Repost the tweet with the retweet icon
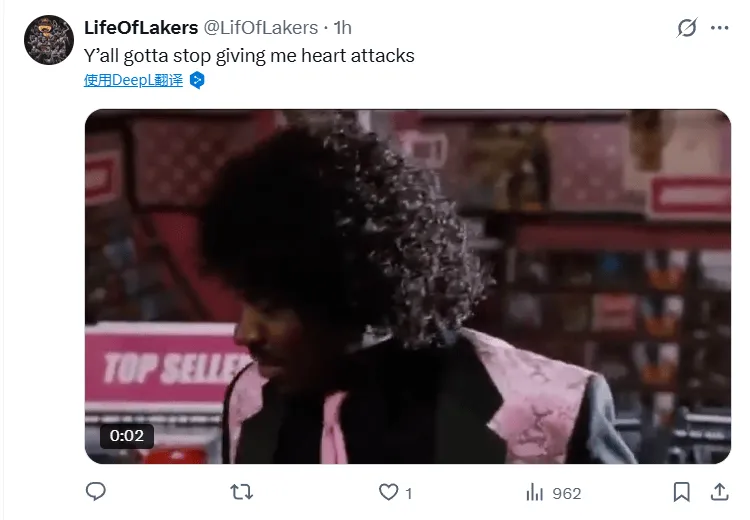Image resolution: width=750 pixels, height=520 pixels. click(x=242, y=492)
